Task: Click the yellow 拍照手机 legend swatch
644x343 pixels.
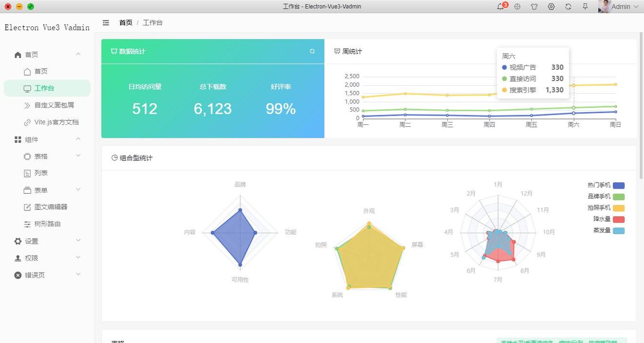Action: (619, 208)
